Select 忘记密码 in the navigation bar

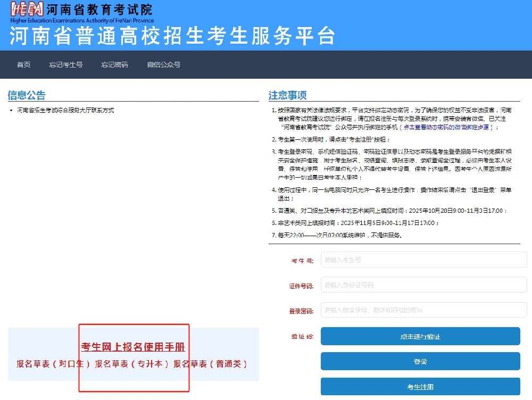[114, 65]
